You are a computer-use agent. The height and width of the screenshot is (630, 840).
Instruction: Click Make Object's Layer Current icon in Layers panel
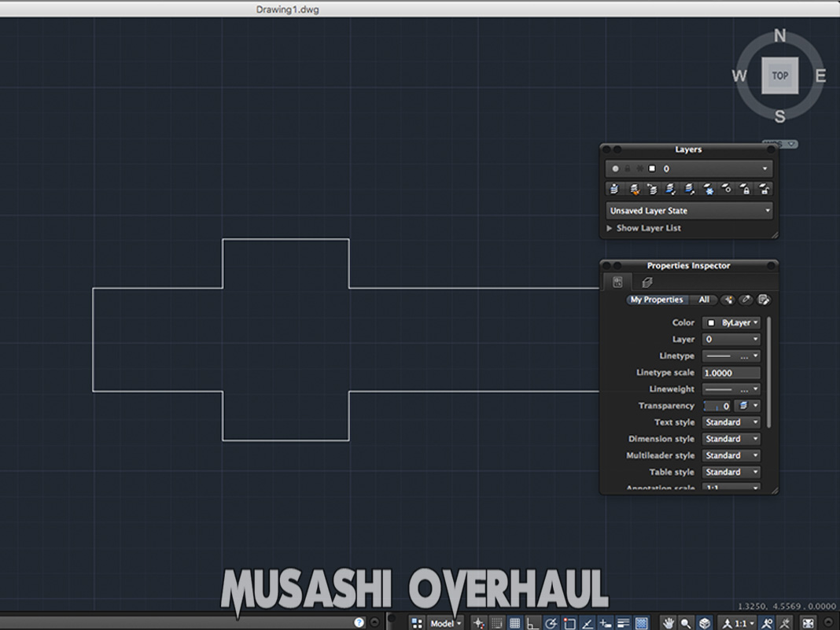click(x=614, y=189)
